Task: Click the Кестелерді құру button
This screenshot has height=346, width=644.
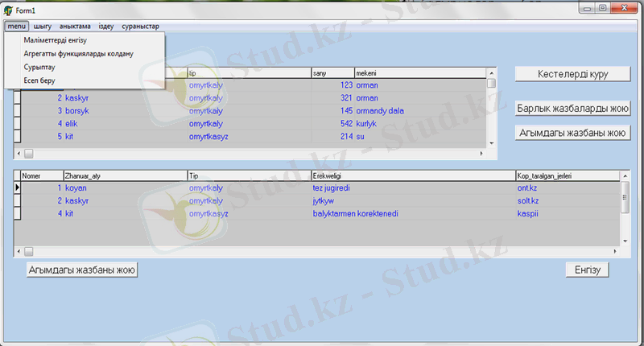Action: 572,74
